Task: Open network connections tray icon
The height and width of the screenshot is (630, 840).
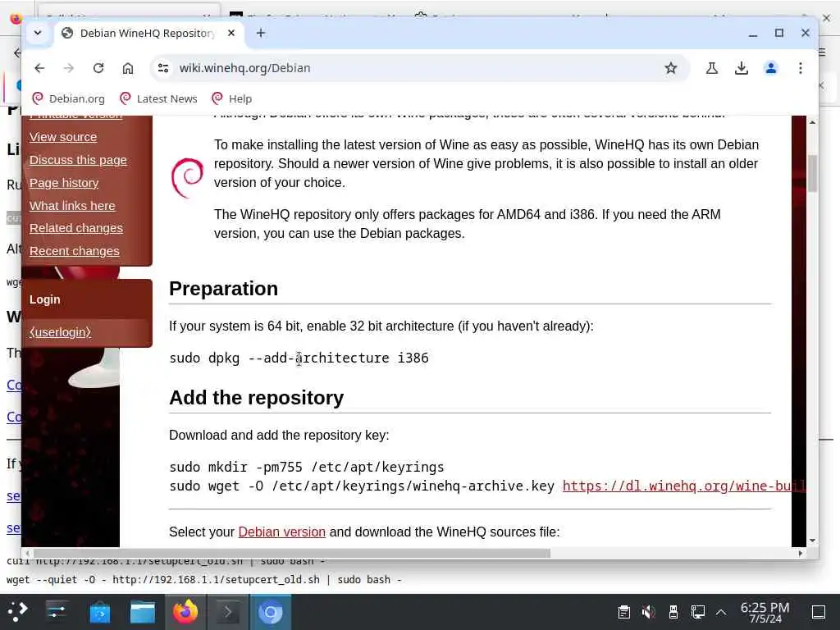Action: coord(697,612)
